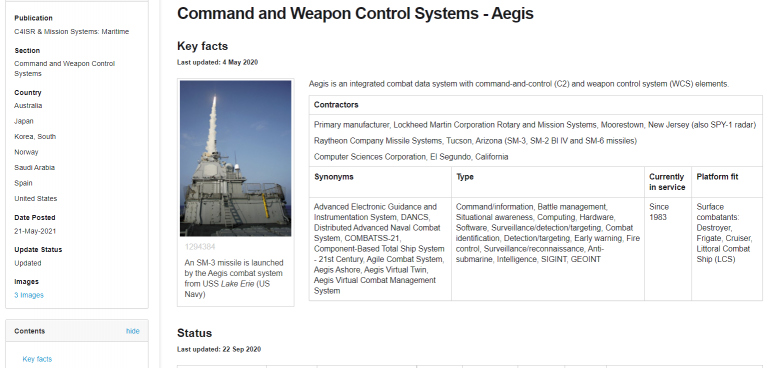The image size is (768, 368).
Task: Select Japan under Country
Action: [x=24, y=121]
